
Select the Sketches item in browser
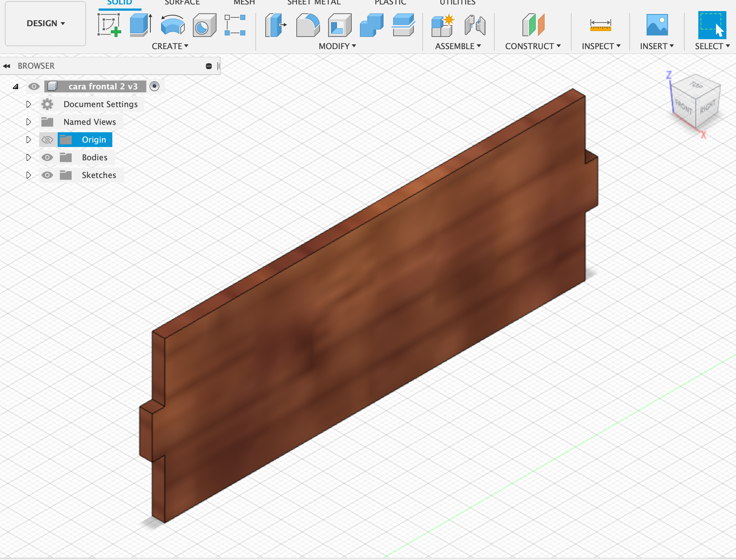[x=99, y=175]
